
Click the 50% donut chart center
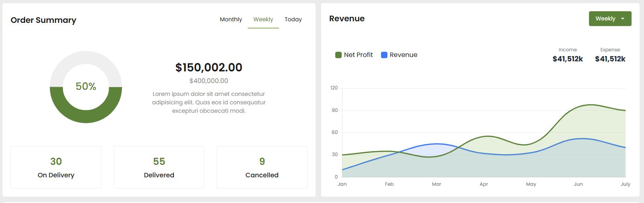pyautogui.click(x=86, y=86)
